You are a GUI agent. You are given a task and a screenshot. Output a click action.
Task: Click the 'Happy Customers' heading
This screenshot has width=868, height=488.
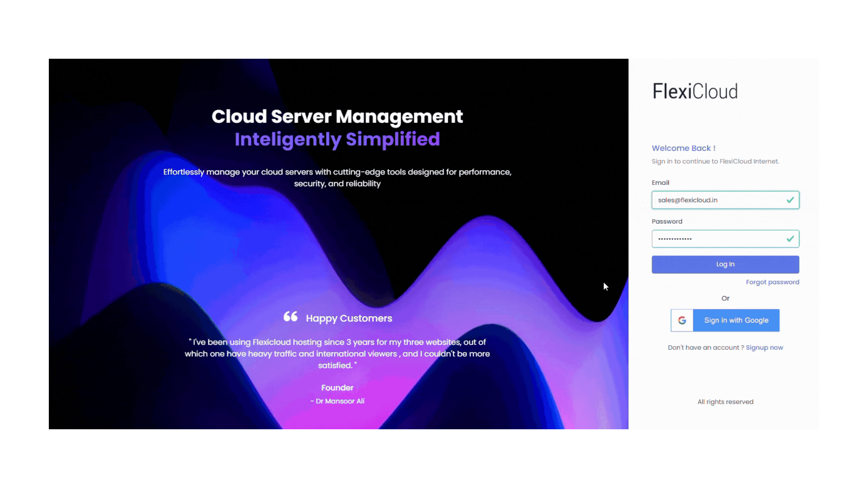[x=349, y=318]
